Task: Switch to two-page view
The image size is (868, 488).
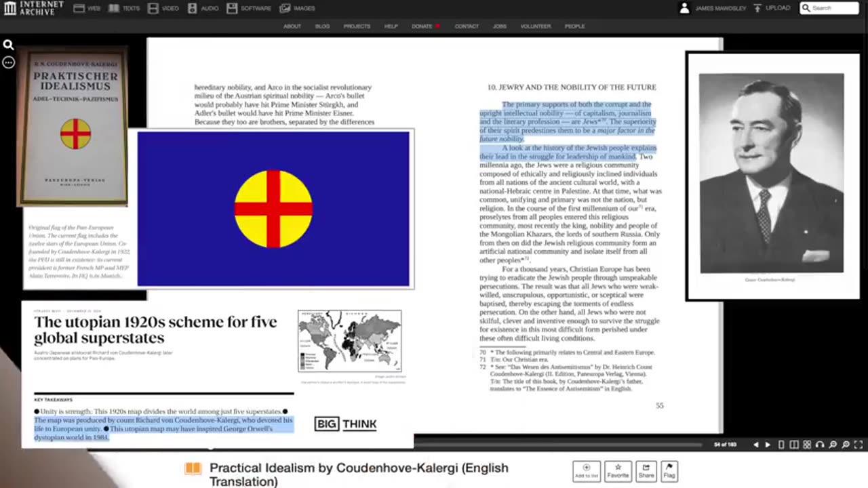Action: 794,445
